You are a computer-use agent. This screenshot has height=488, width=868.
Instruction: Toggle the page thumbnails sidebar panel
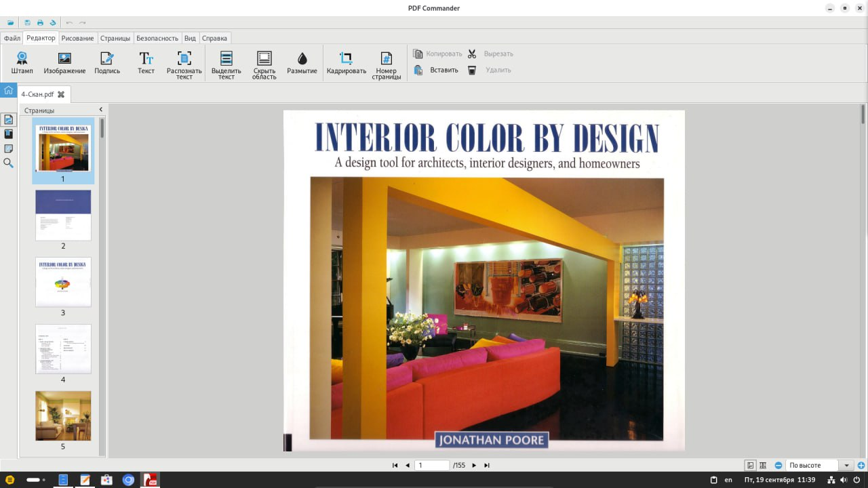(x=9, y=119)
